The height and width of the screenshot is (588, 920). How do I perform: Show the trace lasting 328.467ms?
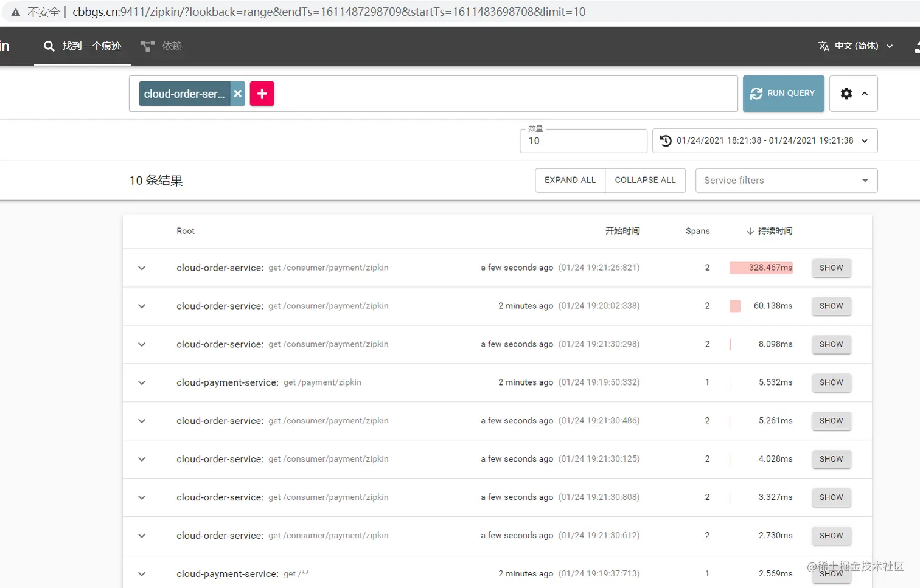pos(831,268)
